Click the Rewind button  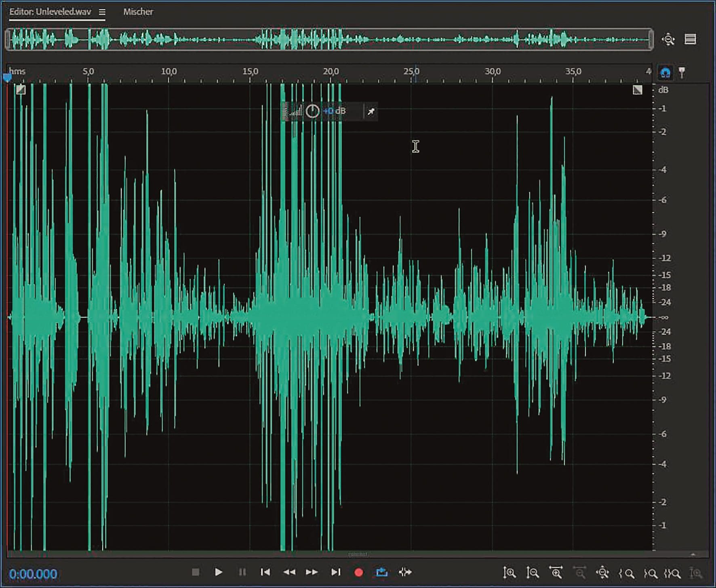289,572
